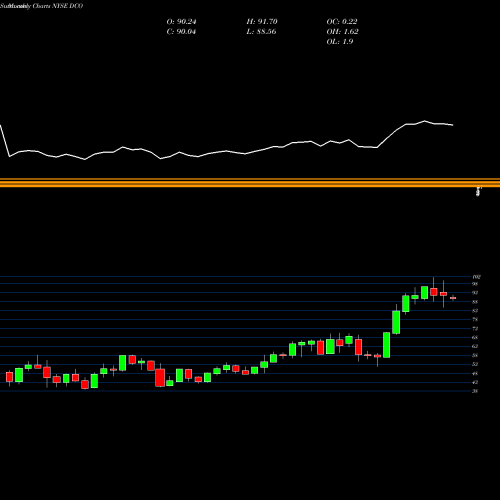Screen dimensions: 500x500
Task: Click the 'O: 90.24' open price value
Action: [181, 22]
